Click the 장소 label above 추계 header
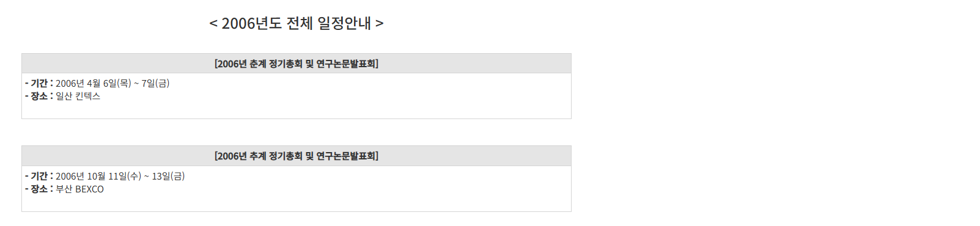 (x=39, y=96)
